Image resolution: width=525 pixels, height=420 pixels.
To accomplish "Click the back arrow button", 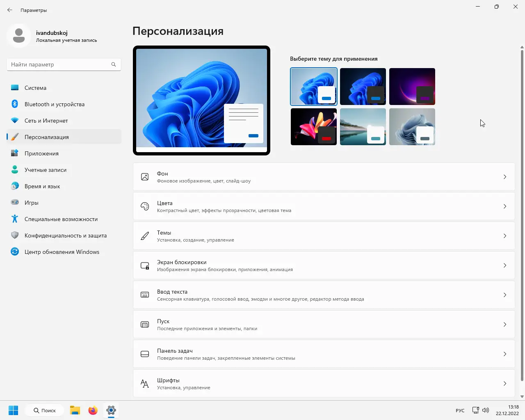I will 9,9.
